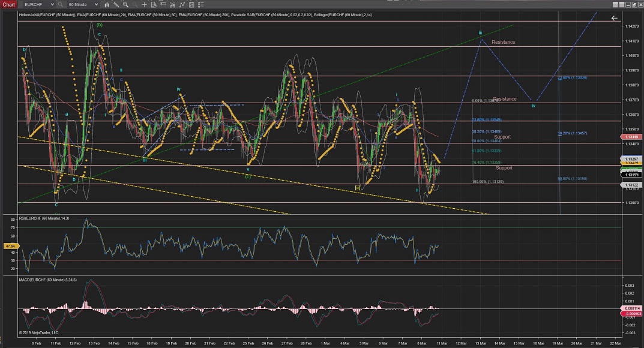Click the 22 Mar date on time axis

615,343
